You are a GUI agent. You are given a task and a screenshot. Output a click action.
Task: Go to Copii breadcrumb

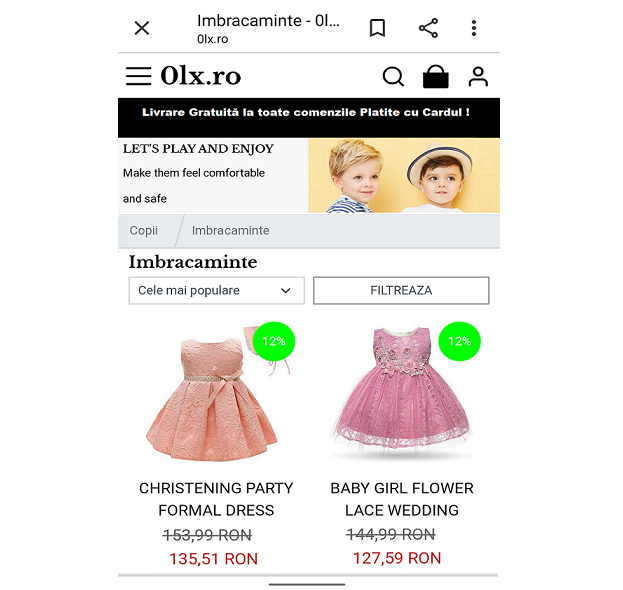click(143, 230)
